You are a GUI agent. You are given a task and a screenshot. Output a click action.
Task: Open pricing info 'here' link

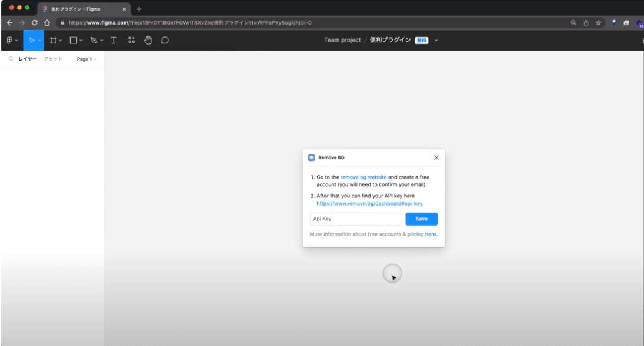(x=430, y=234)
